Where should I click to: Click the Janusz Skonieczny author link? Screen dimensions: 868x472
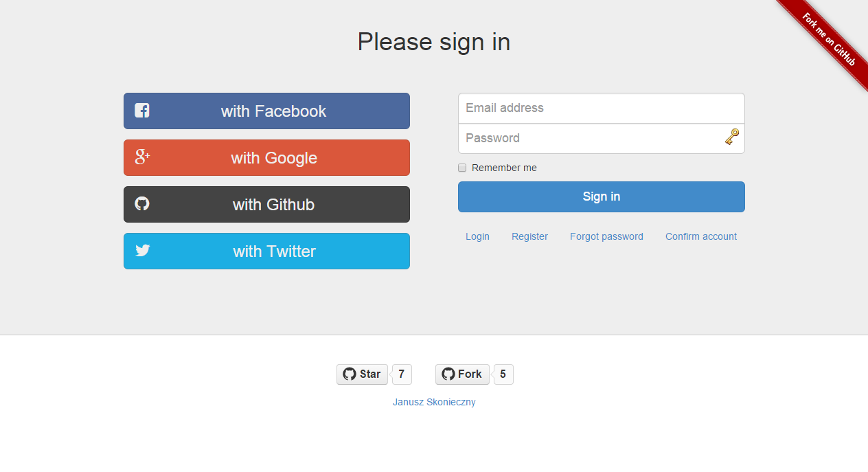point(434,402)
